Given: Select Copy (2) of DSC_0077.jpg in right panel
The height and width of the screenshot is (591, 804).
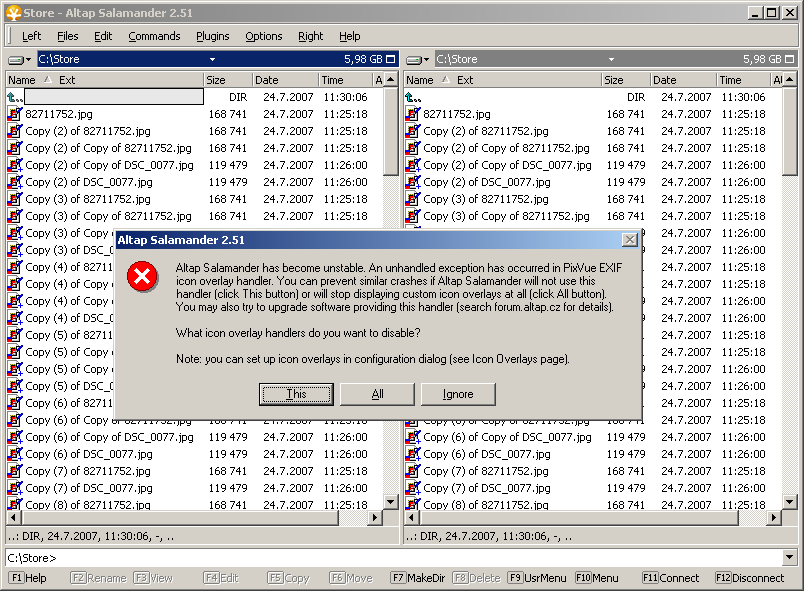Looking at the screenshot, I should click(x=487, y=182).
